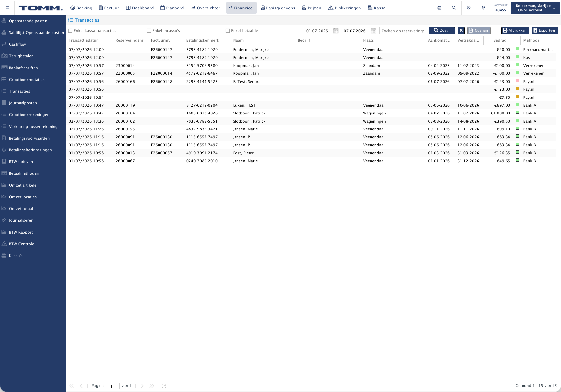Viewport: 561px width, 392px height.
Task: Expand the Bolderman, Marijke account dropdown
Action: [535, 8]
